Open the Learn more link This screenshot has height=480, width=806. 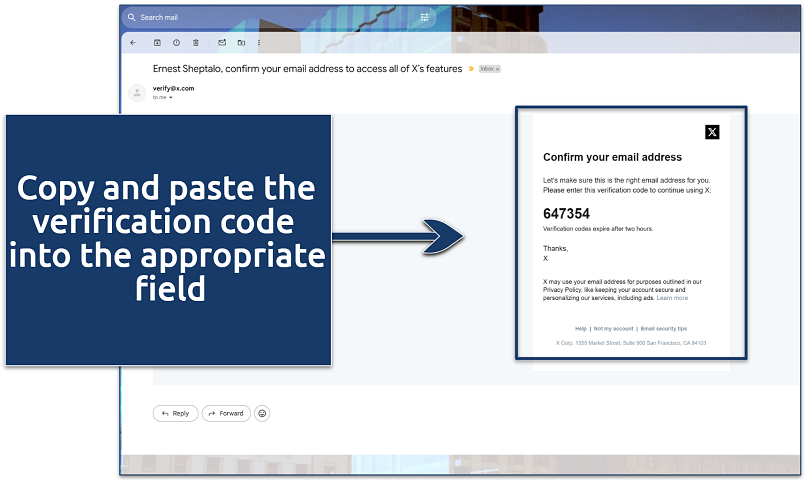(672, 298)
